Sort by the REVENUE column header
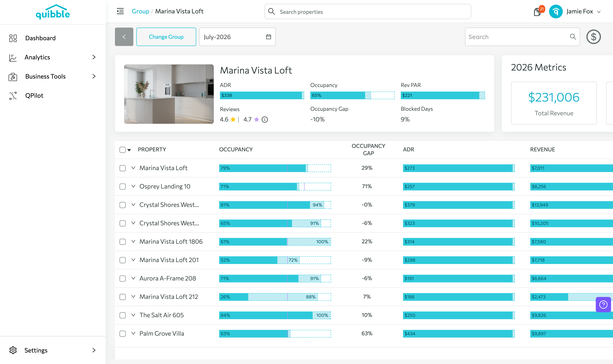Image resolution: width=613 pixels, height=364 pixels. 542,149
